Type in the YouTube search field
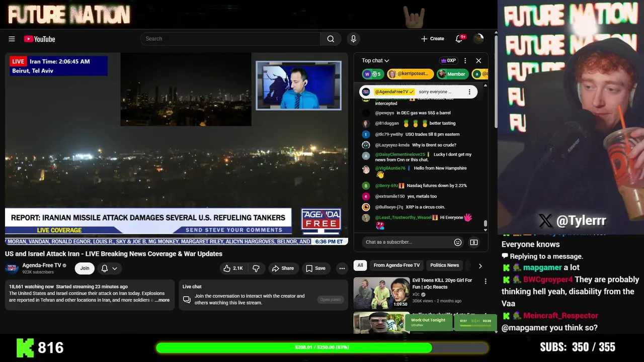This screenshot has width=644, height=362. [230, 39]
